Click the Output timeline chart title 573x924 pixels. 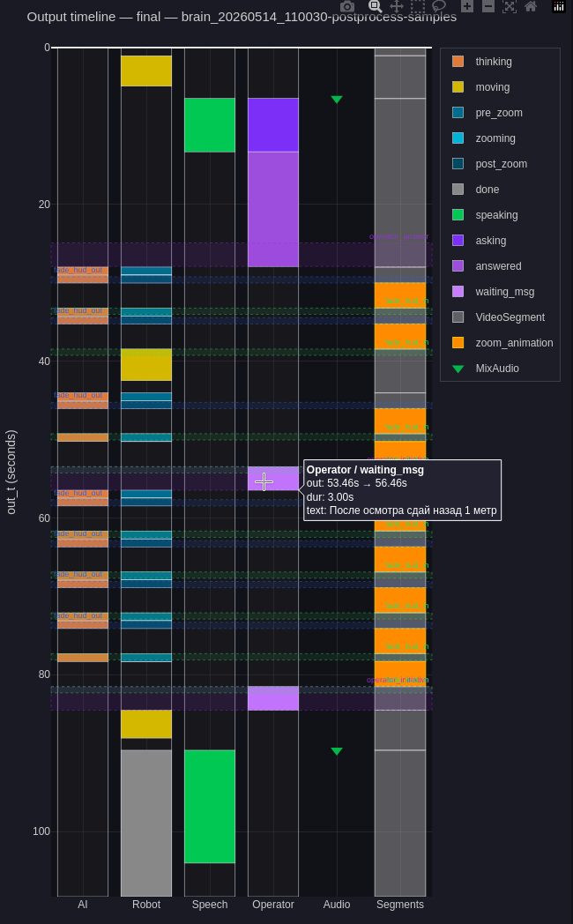(x=242, y=17)
